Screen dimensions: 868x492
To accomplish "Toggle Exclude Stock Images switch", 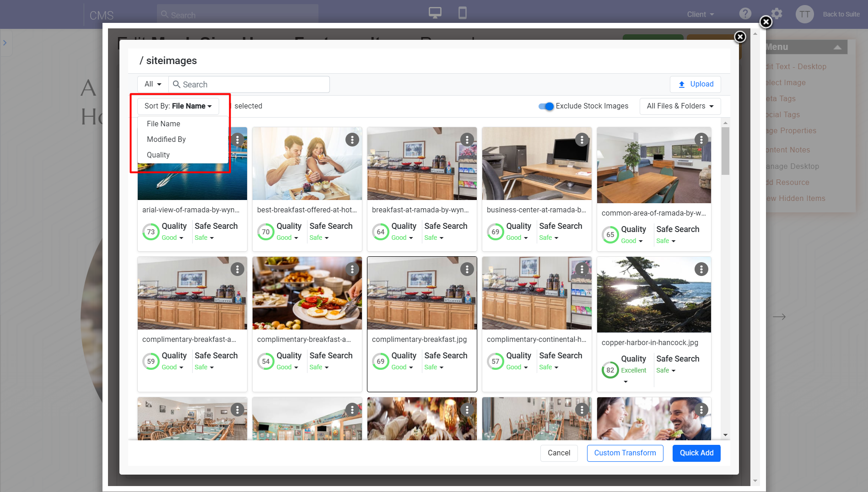I will click(546, 106).
